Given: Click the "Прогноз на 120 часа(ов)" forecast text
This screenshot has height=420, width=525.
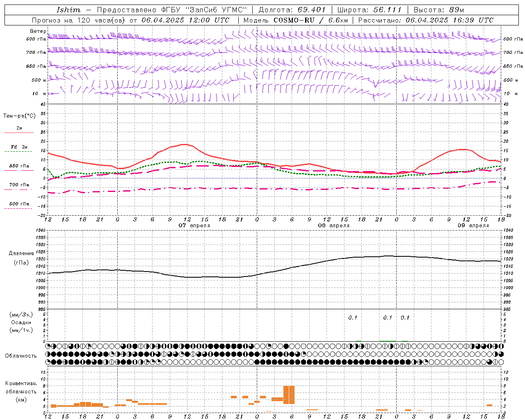Looking at the screenshot, I should click(79, 20).
